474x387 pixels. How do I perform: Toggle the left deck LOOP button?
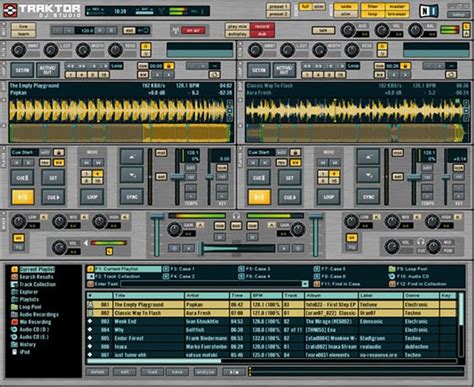92,197
